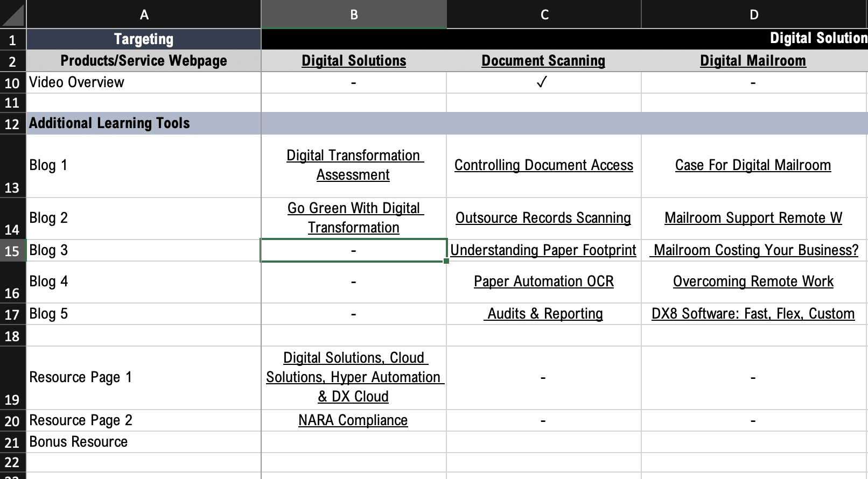The height and width of the screenshot is (479, 868).
Task: Open the Digital Mailroom header link
Action: [753, 61]
